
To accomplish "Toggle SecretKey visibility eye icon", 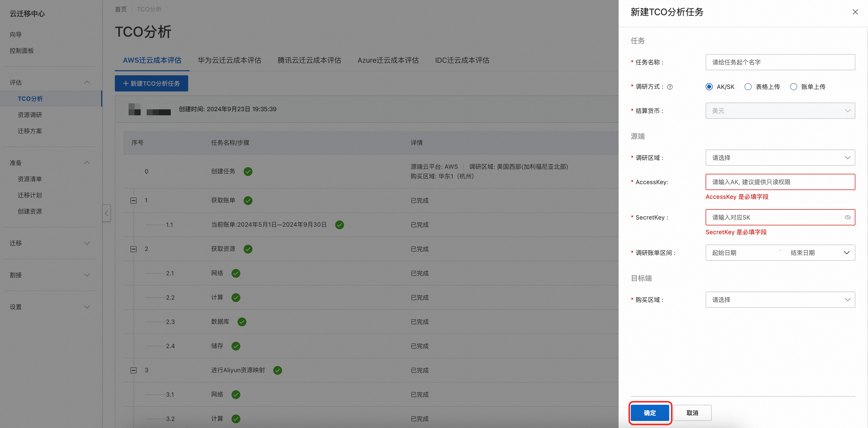I will [848, 218].
